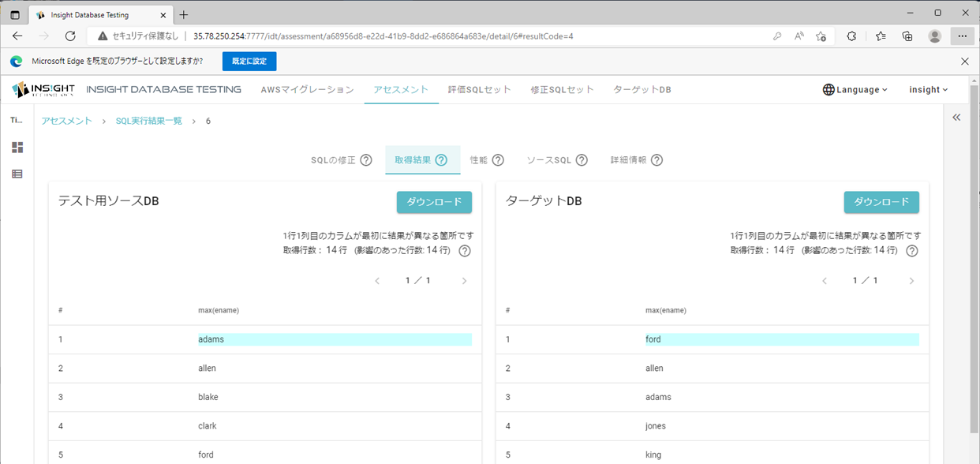The image size is (980, 464).
Task: Click the not secure warning icon
Action: coord(103,36)
